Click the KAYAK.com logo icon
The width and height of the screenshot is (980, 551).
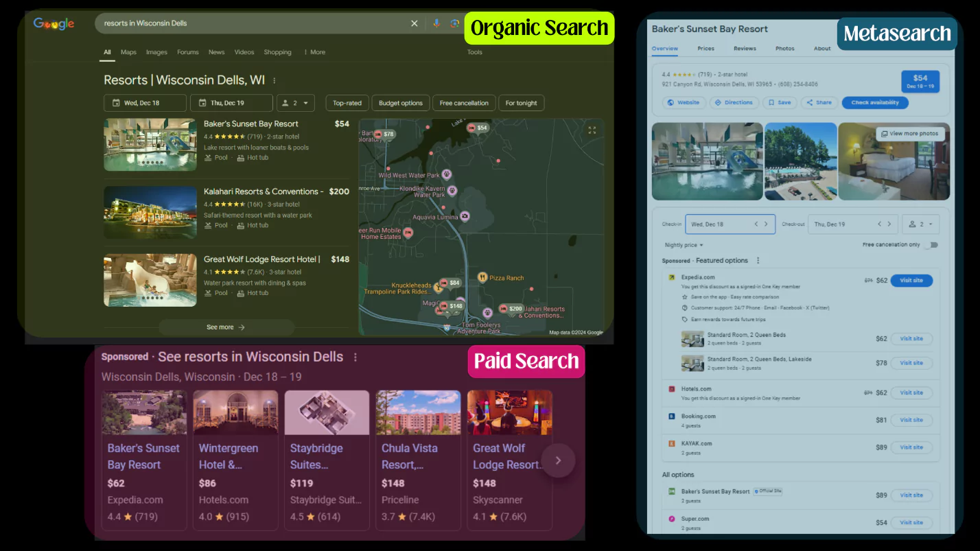[671, 444]
